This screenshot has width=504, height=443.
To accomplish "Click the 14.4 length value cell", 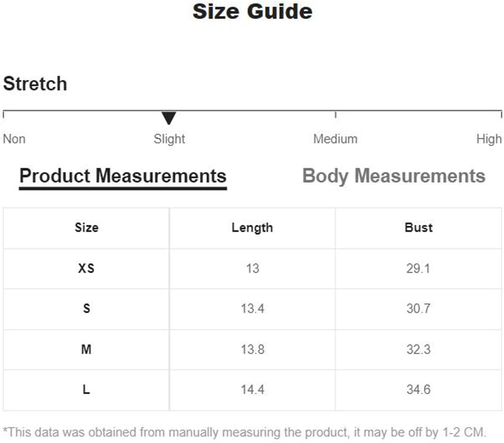I will point(252,390).
